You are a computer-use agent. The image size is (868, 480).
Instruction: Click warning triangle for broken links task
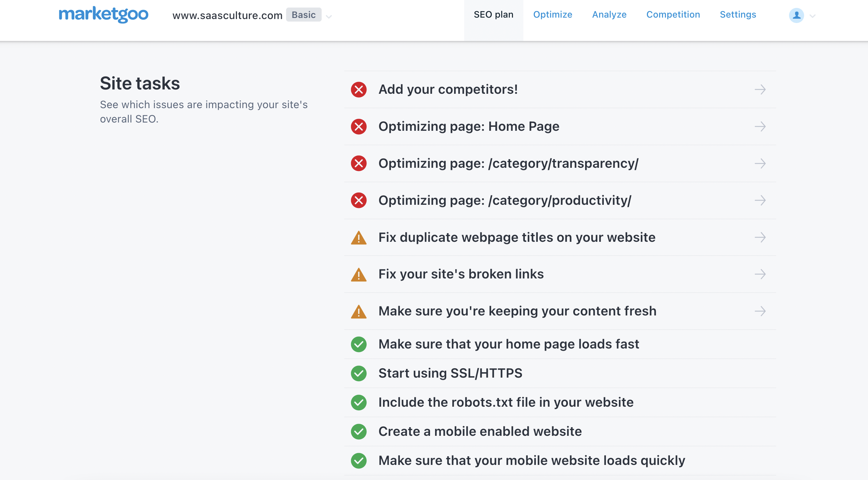[359, 274]
